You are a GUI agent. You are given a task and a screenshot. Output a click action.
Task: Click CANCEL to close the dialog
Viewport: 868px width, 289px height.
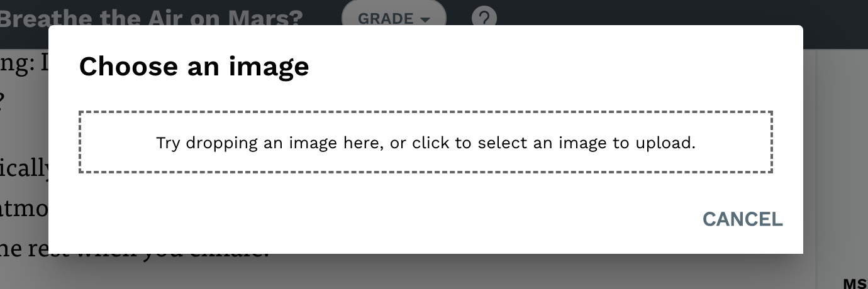pyautogui.click(x=742, y=219)
